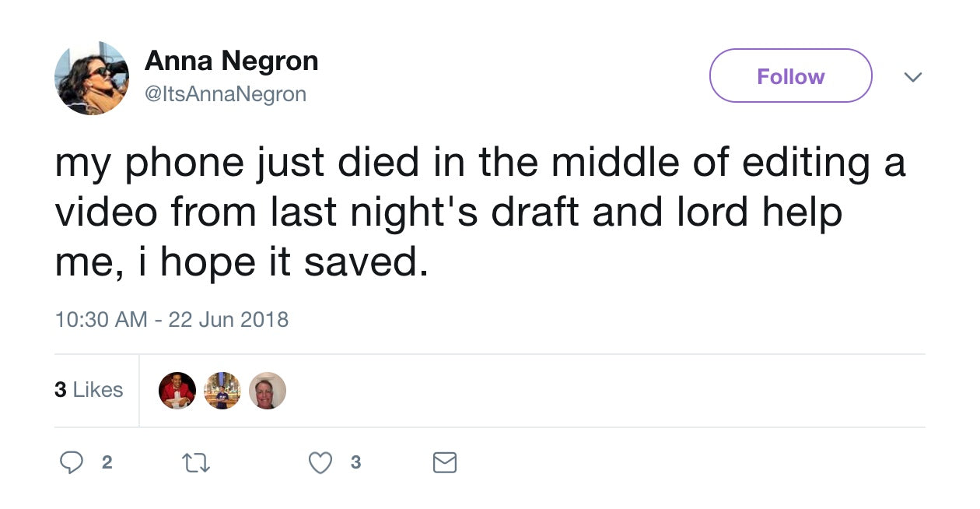The width and height of the screenshot is (980, 509).
Task: Click the 22 Jun 2018 date
Action: [228, 320]
